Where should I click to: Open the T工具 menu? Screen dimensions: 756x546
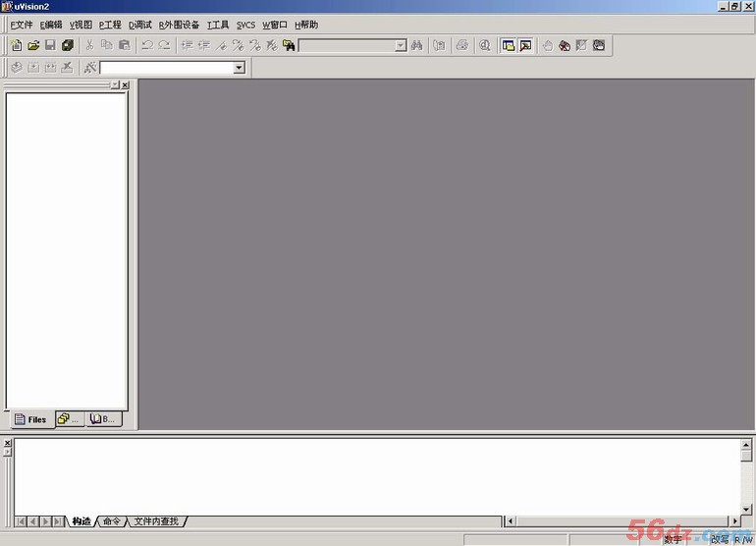[218, 26]
